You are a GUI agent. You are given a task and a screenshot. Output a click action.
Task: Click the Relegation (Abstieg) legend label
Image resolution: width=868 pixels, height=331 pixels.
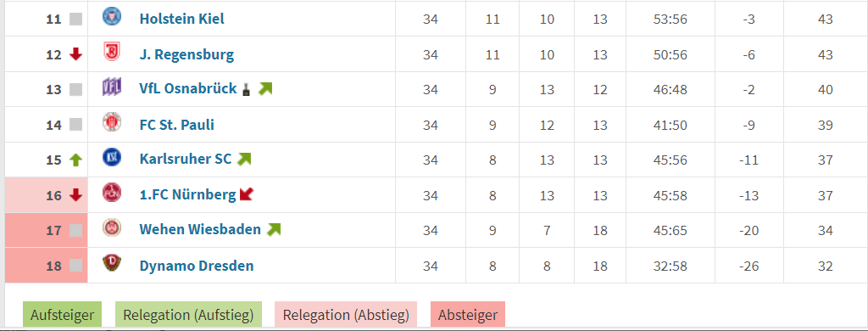coord(346,316)
